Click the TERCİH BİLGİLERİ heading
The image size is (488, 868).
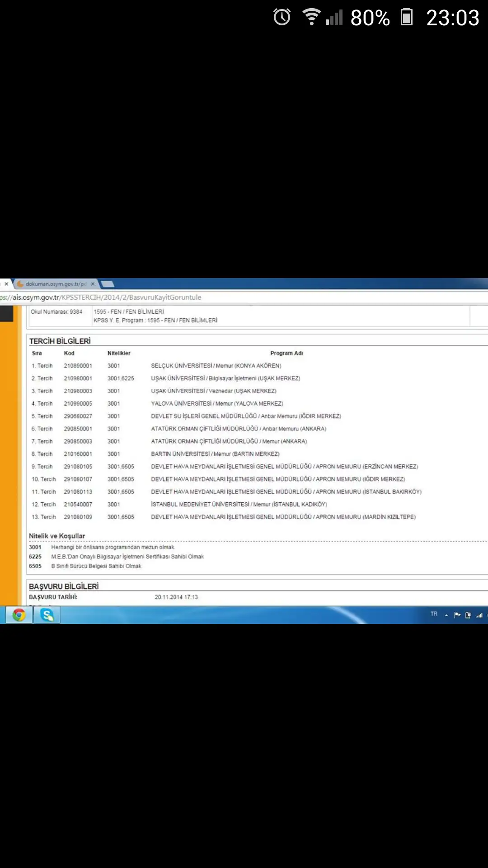(60, 341)
